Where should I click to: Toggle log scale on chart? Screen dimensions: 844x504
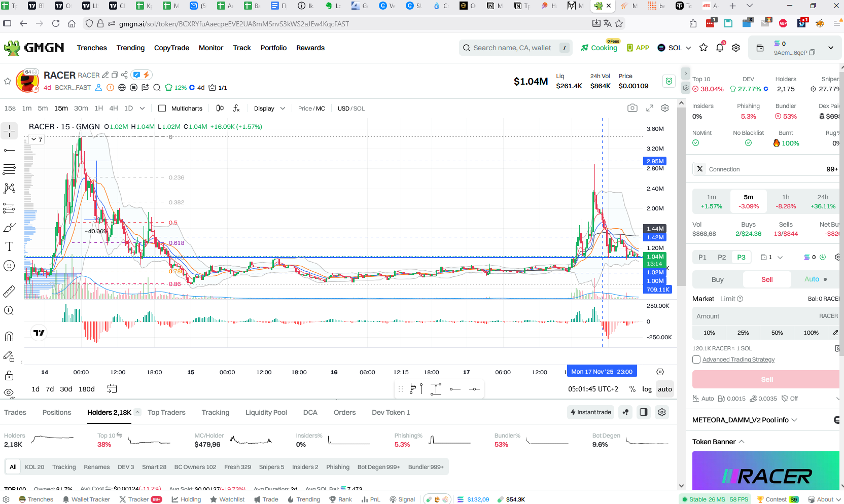647,389
